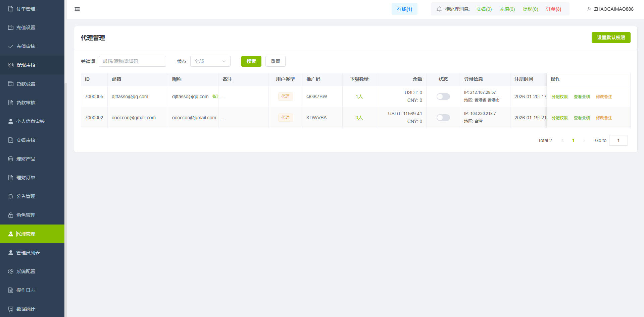The height and width of the screenshot is (317, 644).
Task: Click the Go to page number field
Action: pyautogui.click(x=618, y=140)
